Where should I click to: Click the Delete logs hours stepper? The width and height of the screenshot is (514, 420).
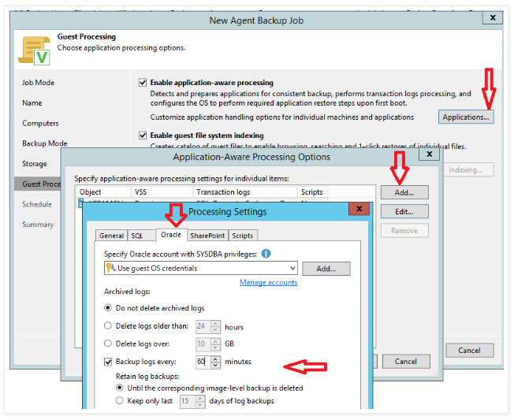coord(216,326)
